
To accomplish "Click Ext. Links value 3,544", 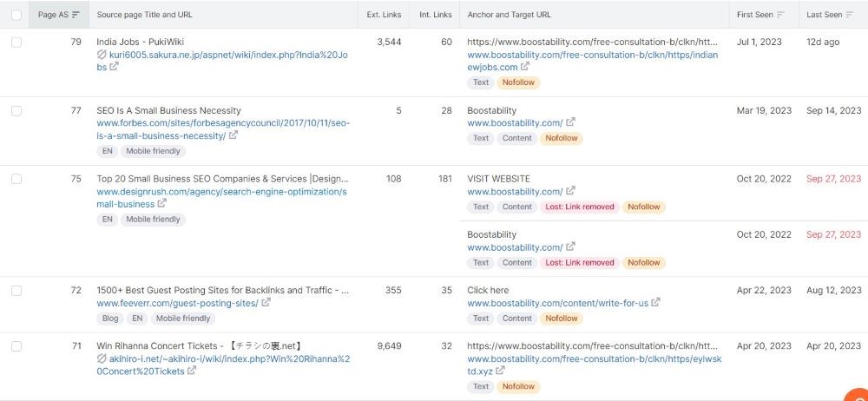I will 389,42.
